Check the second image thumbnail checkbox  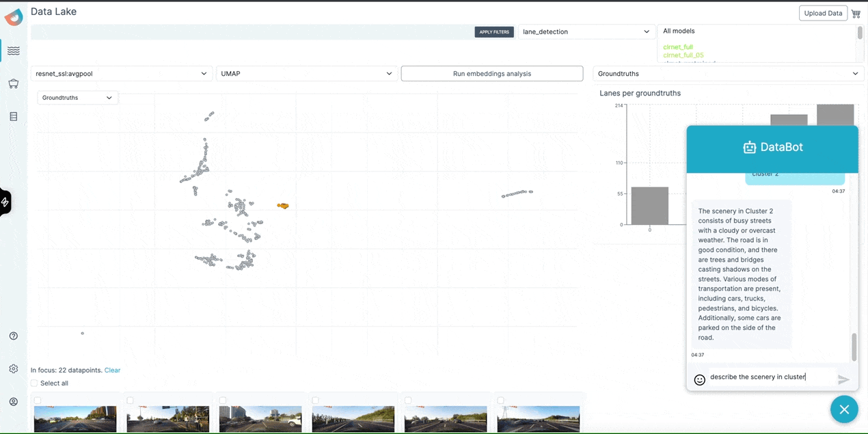tap(131, 401)
